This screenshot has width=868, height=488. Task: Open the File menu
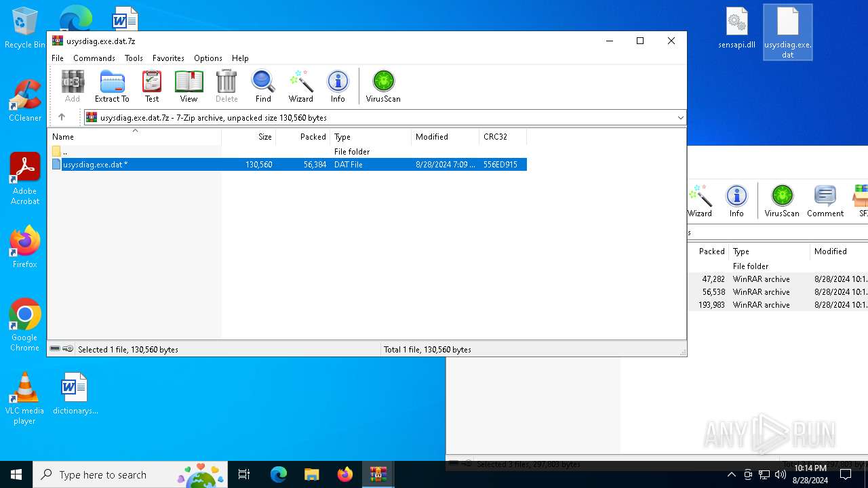(x=58, y=58)
